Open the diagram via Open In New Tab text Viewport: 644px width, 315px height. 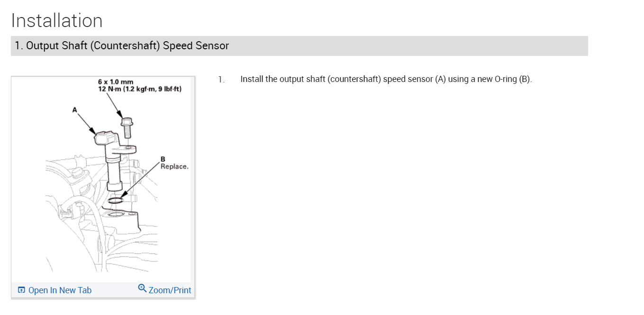60,290
